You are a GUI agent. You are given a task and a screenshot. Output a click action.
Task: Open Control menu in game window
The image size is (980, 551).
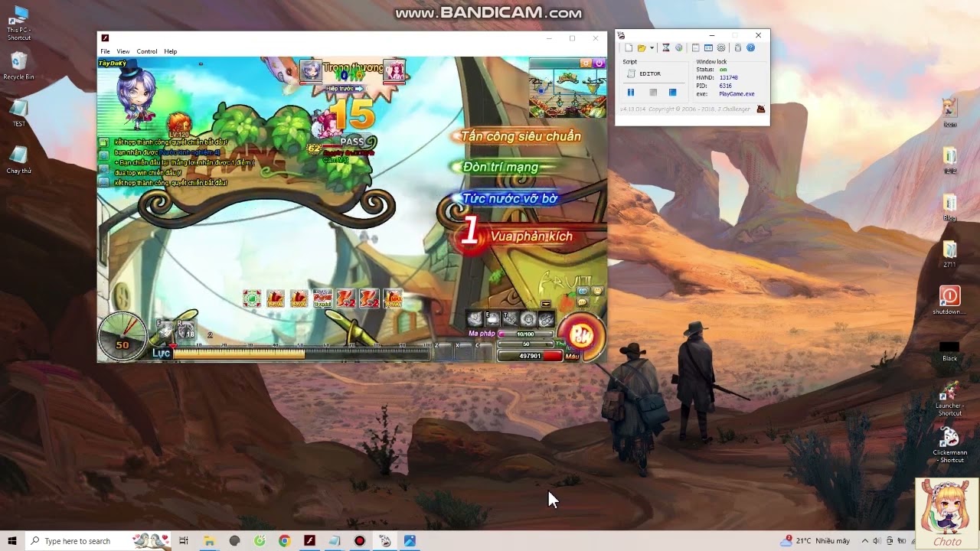147,51
